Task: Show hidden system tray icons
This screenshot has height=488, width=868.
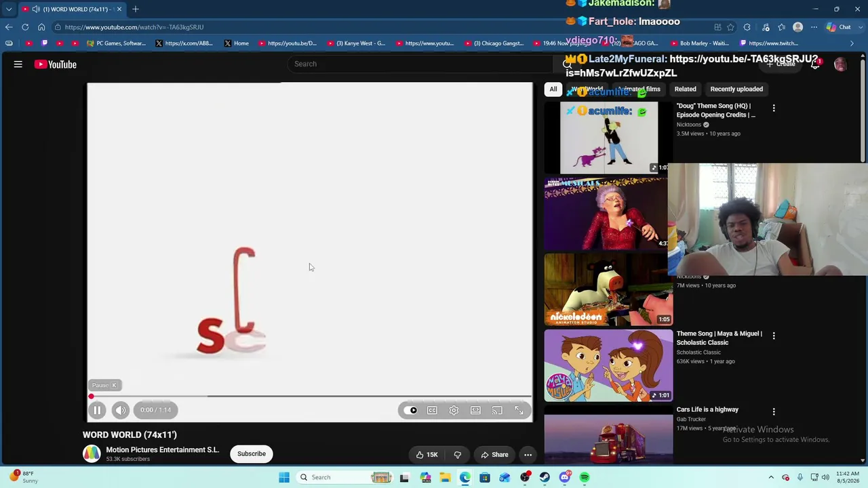Action: [771, 477]
